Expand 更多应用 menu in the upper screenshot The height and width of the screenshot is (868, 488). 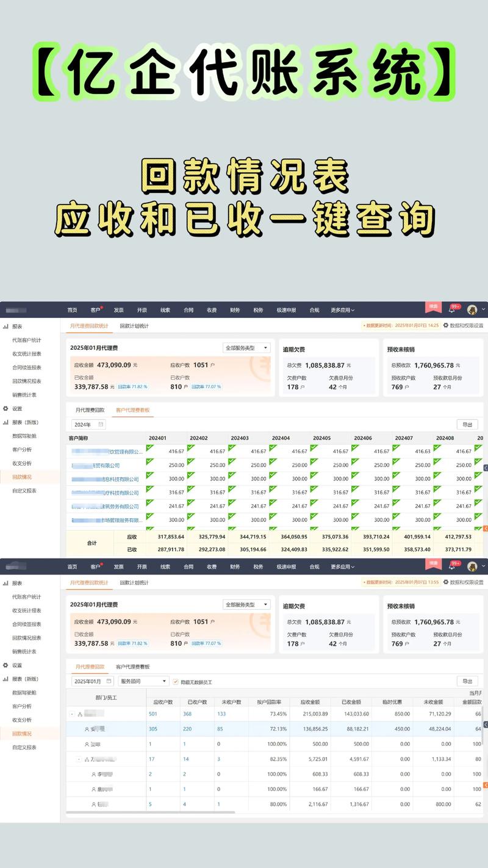coord(342,310)
